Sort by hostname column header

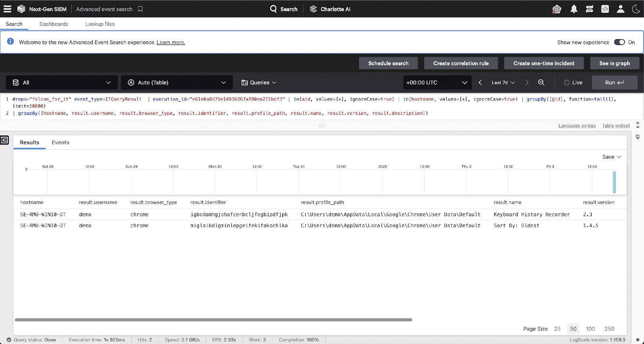click(32, 202)
